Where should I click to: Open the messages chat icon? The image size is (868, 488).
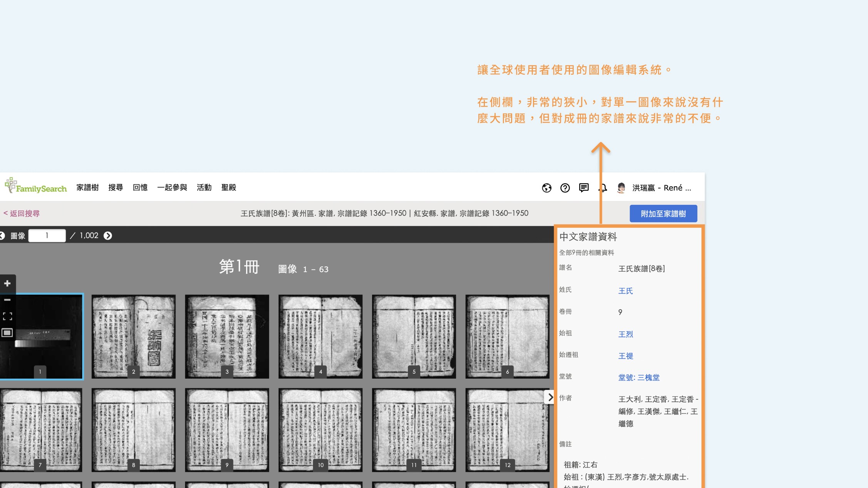tap(584, 187)
